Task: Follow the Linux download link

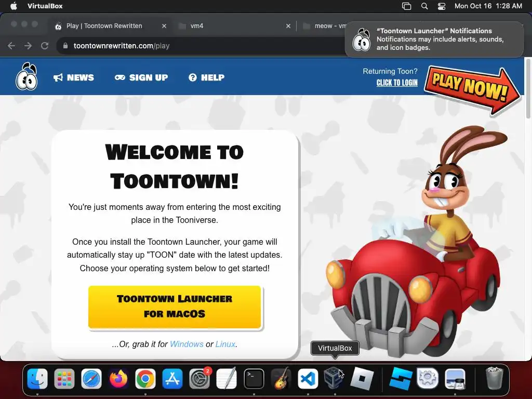Action: tap(225, 344)
